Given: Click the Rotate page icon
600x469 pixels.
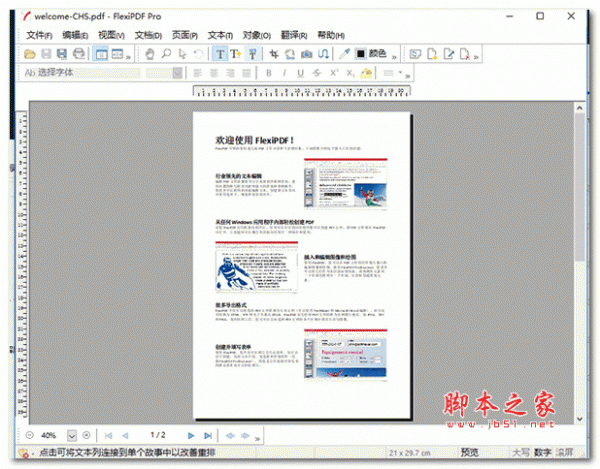Looking at the screenshot, I should tap(290, 54).
